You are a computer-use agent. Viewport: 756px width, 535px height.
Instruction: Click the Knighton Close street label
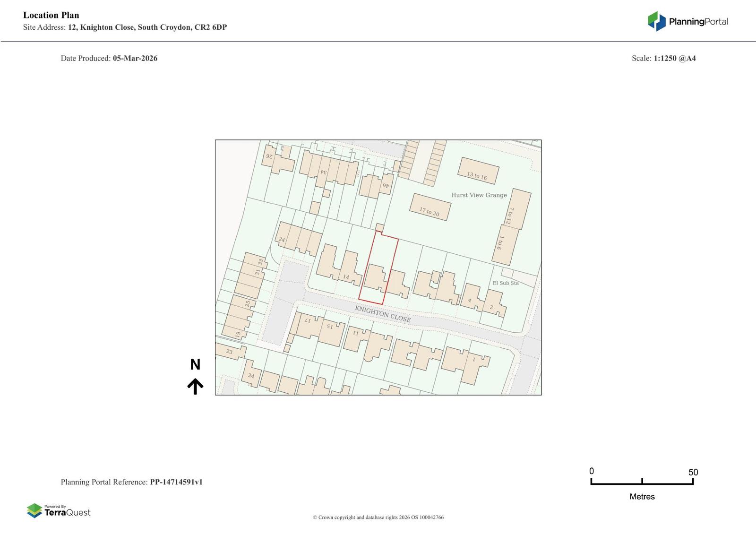383,314
